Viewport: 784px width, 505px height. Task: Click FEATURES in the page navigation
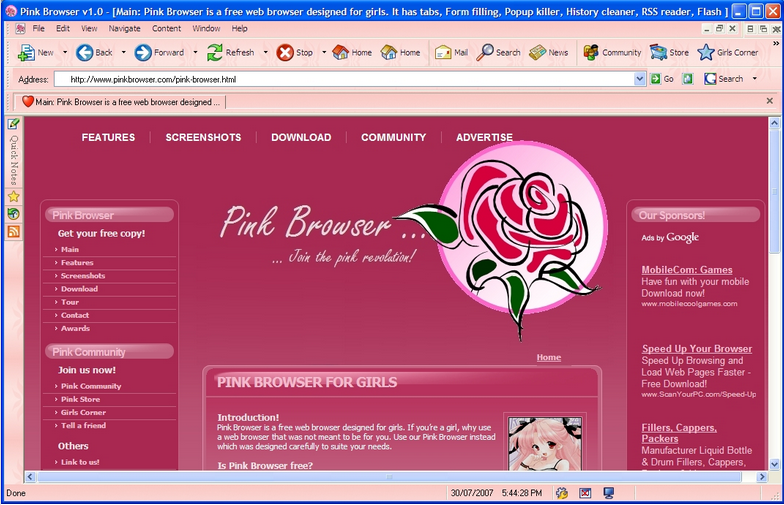point(108,138)
